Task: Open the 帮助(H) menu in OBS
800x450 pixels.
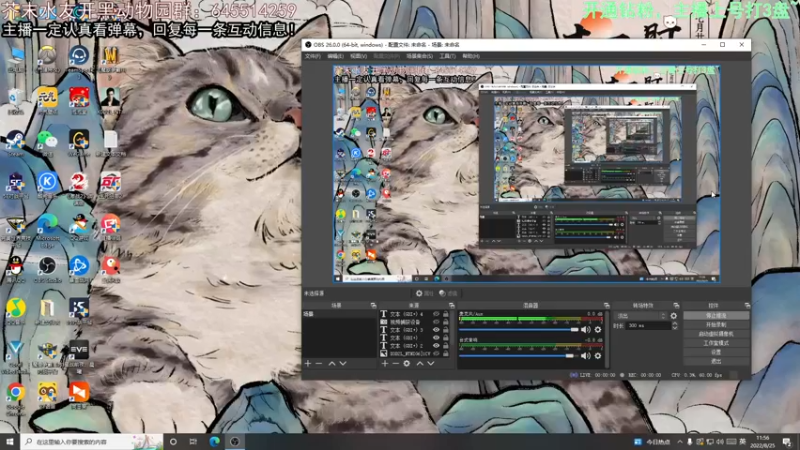Action: (x=470, y=56)
